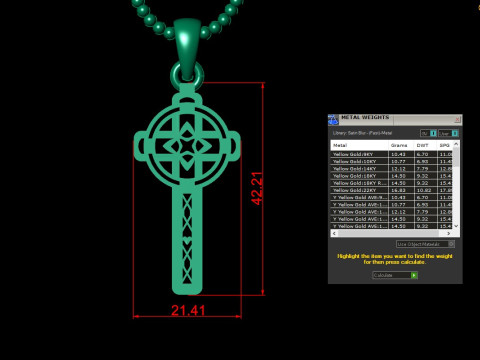
Task: Click the green arrow beside Calculate
Action: pyautogui.click(x=414, y=275)
